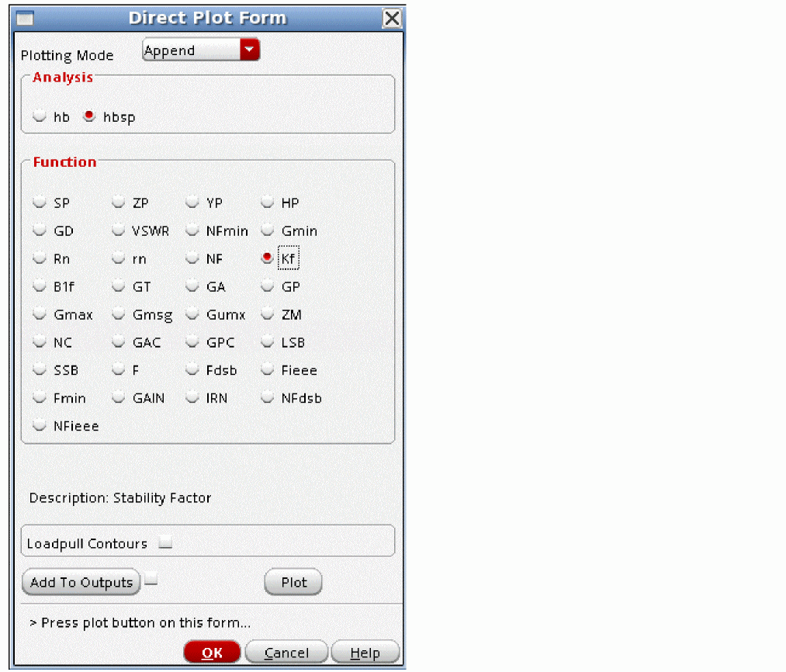Select the IRN radio button

(192, 397)
